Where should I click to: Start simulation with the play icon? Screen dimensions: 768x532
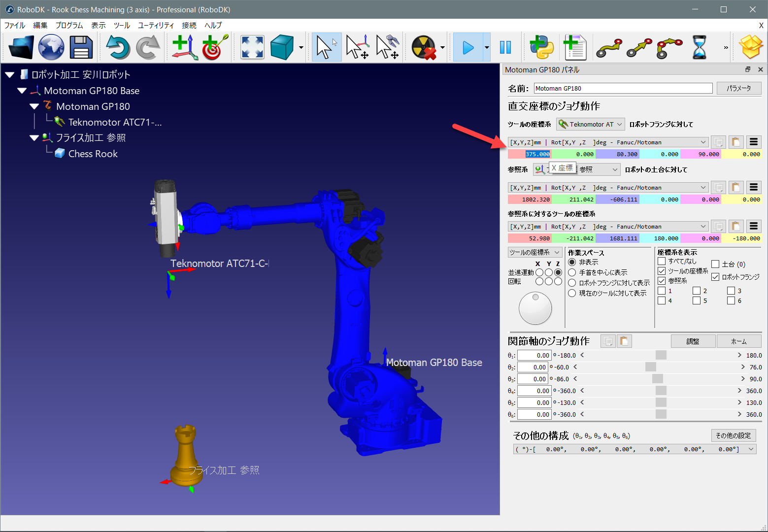(x=467, y=47)
